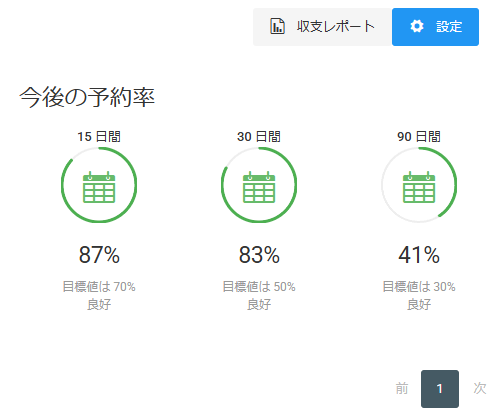Click the 15 日間 label

point(99,137)
